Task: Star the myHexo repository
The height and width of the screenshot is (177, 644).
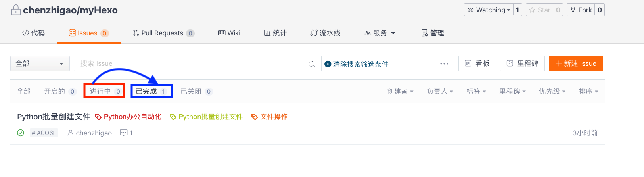Action: (540, 10)
